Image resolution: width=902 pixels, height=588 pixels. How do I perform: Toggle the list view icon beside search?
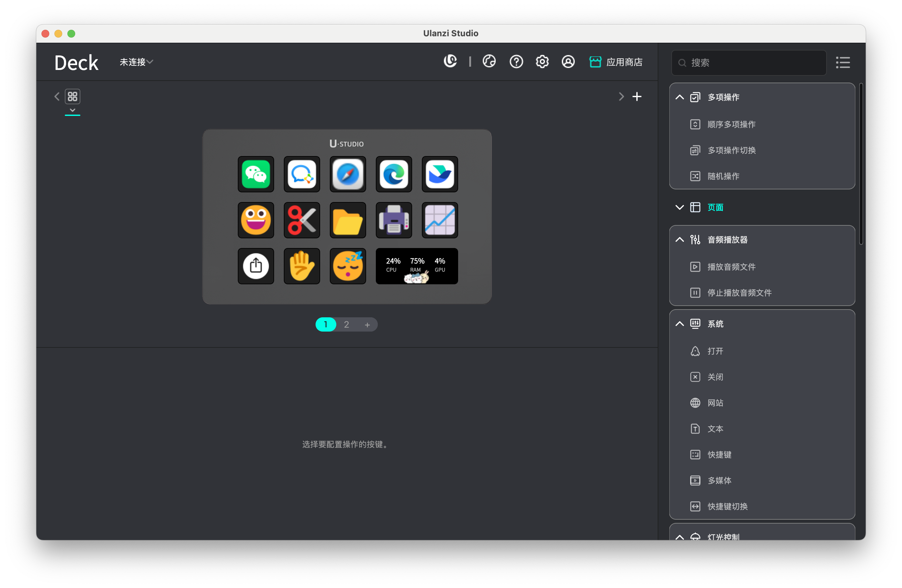tap(843, 62)
